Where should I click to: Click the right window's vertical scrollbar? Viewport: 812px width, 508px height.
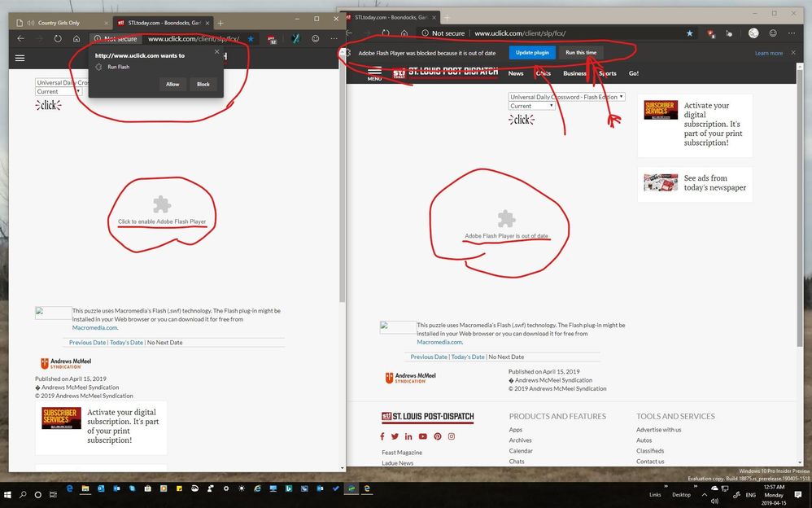pos(800,208)
